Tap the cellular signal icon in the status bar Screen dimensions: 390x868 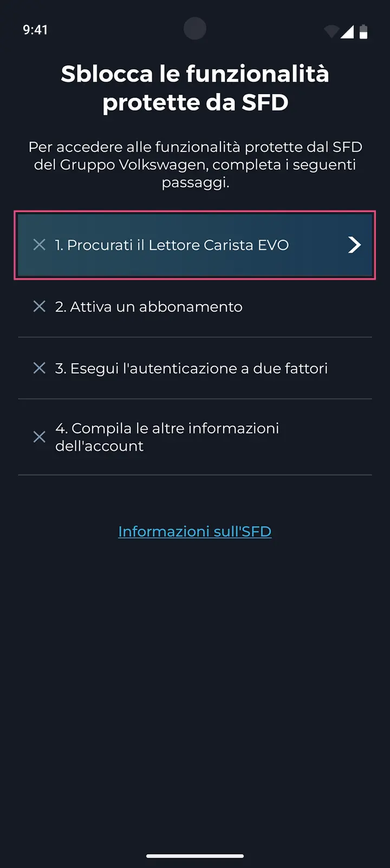[348, 31]
